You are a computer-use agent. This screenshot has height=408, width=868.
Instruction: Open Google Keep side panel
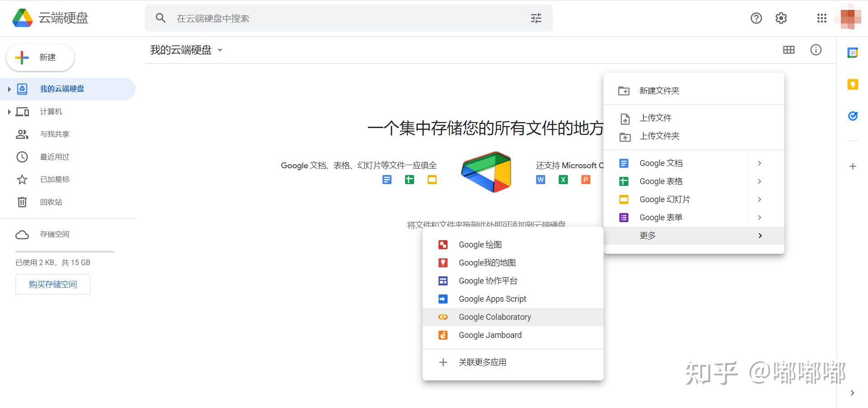click(853, 85)
